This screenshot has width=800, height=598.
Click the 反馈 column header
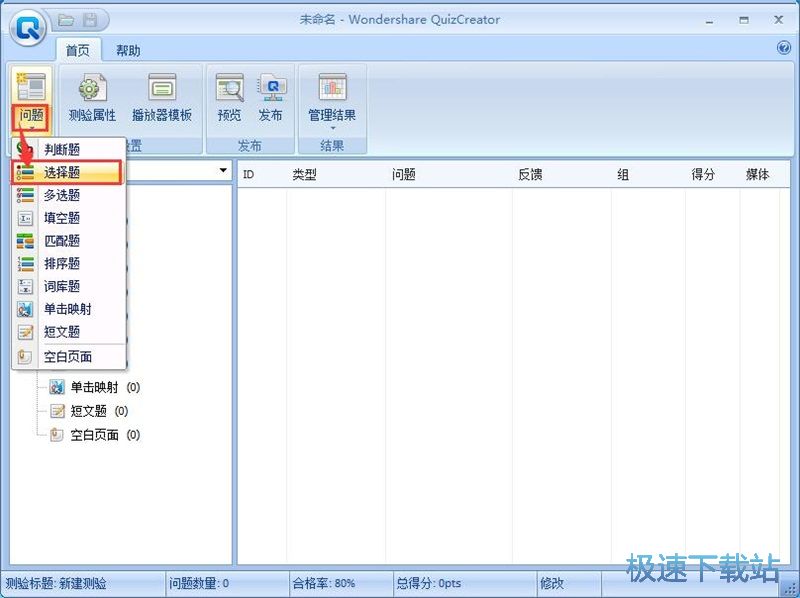point(562,175)
